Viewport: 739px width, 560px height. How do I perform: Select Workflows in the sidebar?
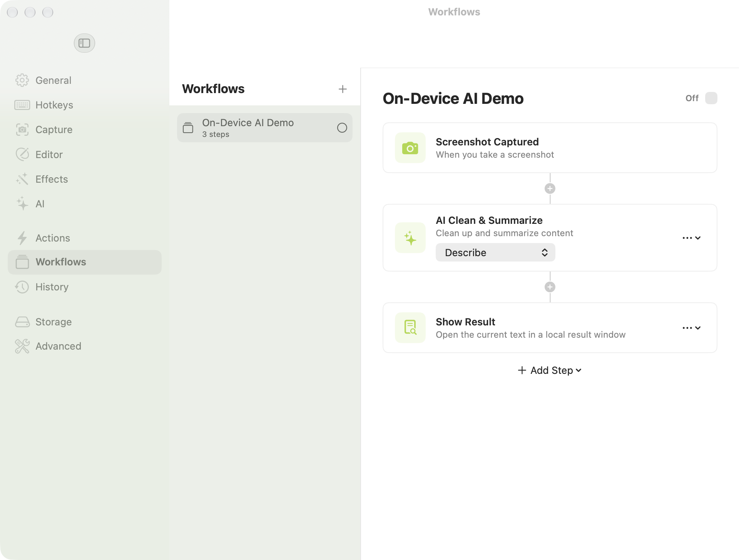85,262
